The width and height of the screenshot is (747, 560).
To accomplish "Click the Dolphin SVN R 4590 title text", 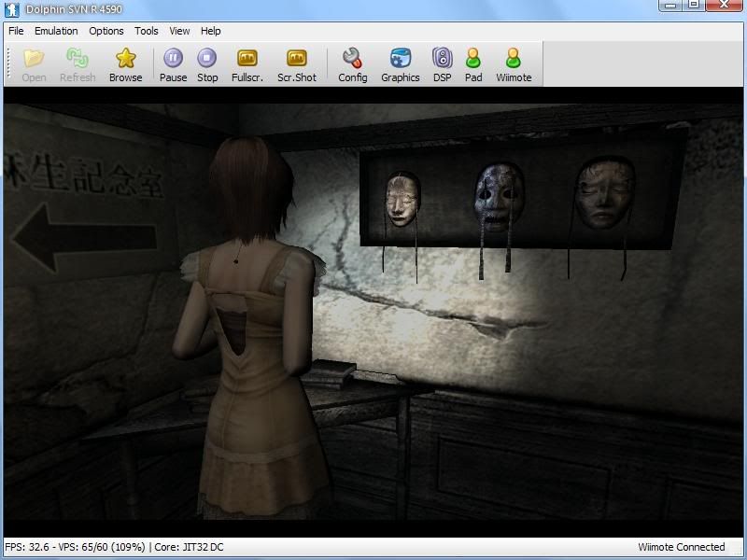I will coord(74,9).
